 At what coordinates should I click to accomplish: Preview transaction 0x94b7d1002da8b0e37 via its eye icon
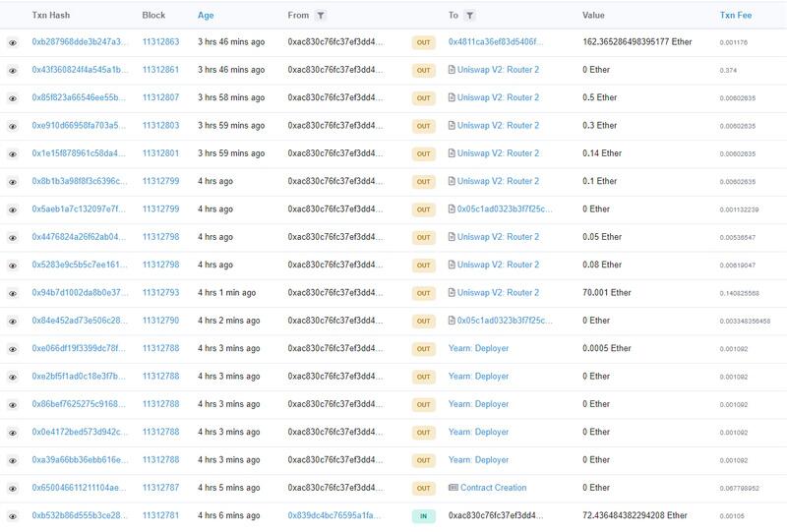tap(13, 293)
